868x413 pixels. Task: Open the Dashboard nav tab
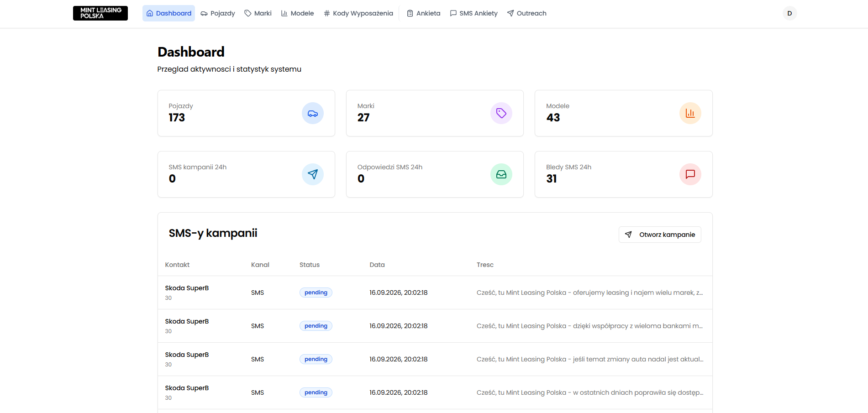click(x=168, y=13)
